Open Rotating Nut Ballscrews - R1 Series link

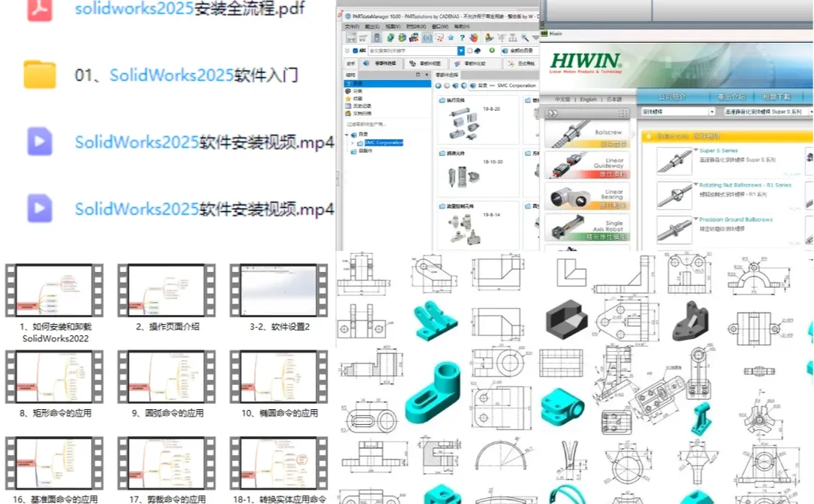(745, 185)
